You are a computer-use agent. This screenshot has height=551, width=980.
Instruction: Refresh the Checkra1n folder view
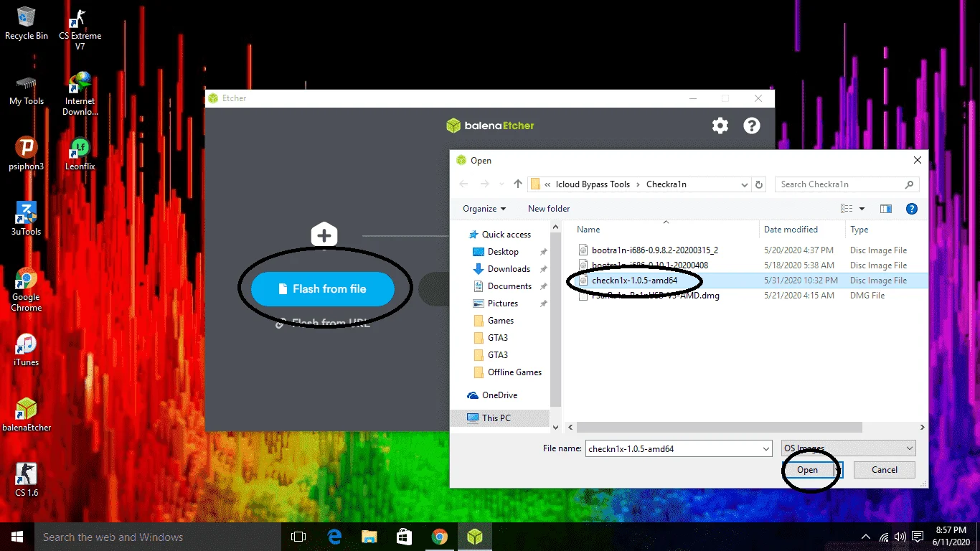tap(760, 184)
